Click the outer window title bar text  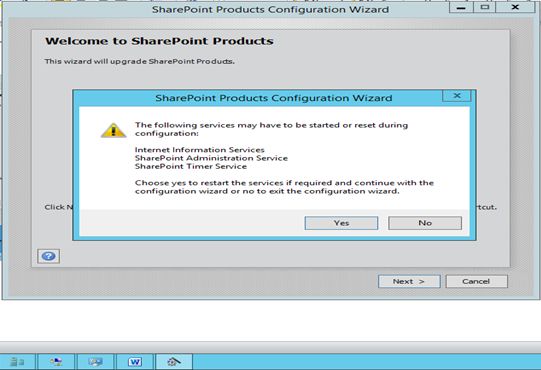tap(270, 9)
